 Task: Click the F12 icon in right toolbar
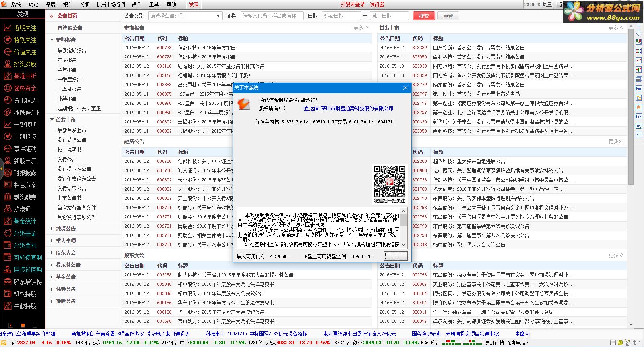[x=638, y=116]
